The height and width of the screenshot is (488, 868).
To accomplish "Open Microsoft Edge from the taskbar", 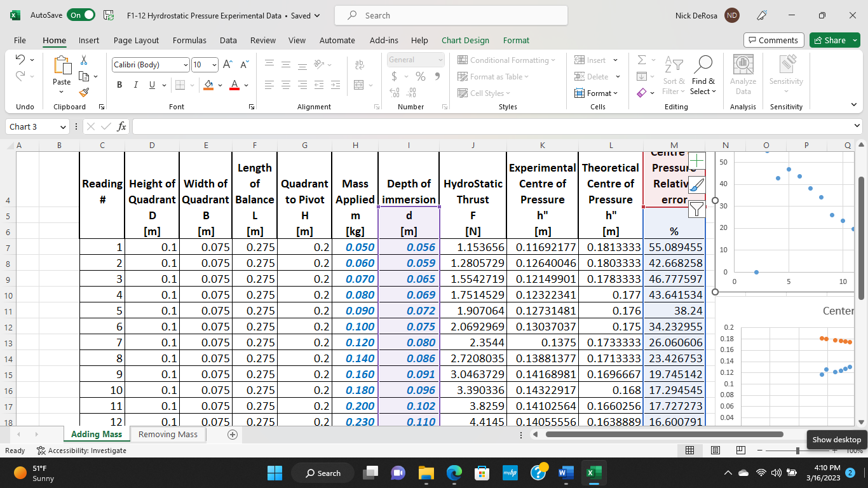I will tap(454, 473).
